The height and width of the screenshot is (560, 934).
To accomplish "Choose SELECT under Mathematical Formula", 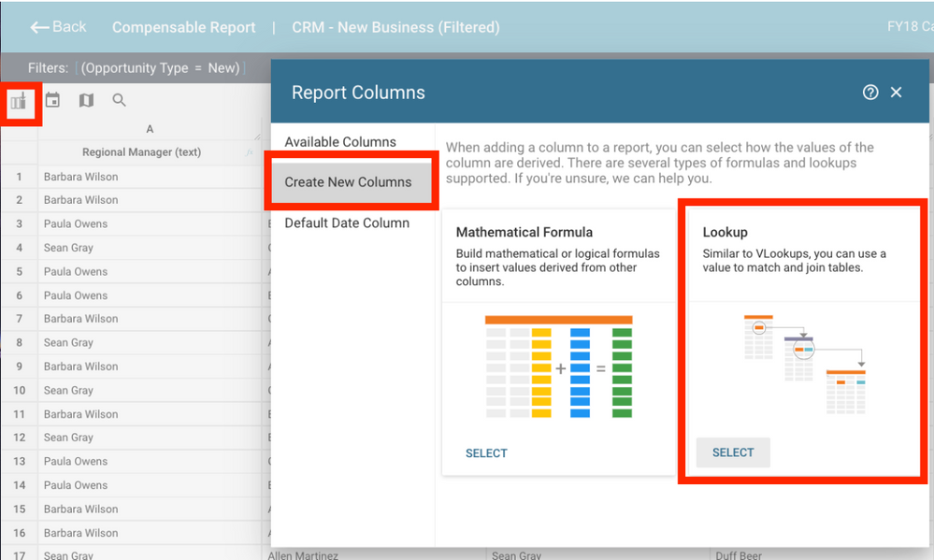I will point(486,452).
